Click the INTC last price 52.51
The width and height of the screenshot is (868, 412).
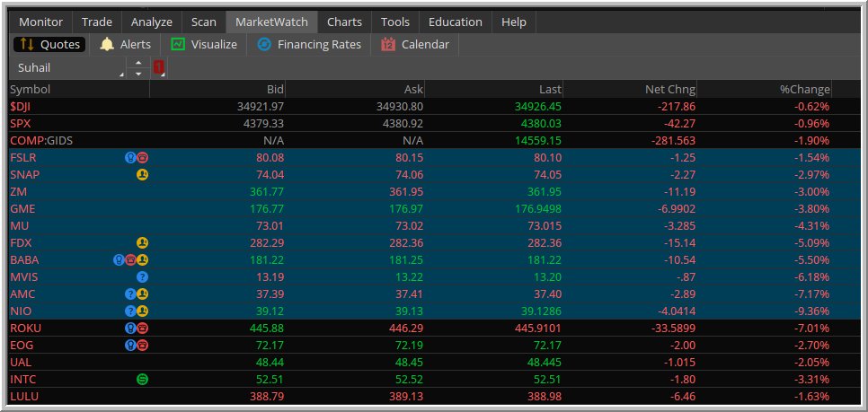pyautogui.click(x=547, y=380)
